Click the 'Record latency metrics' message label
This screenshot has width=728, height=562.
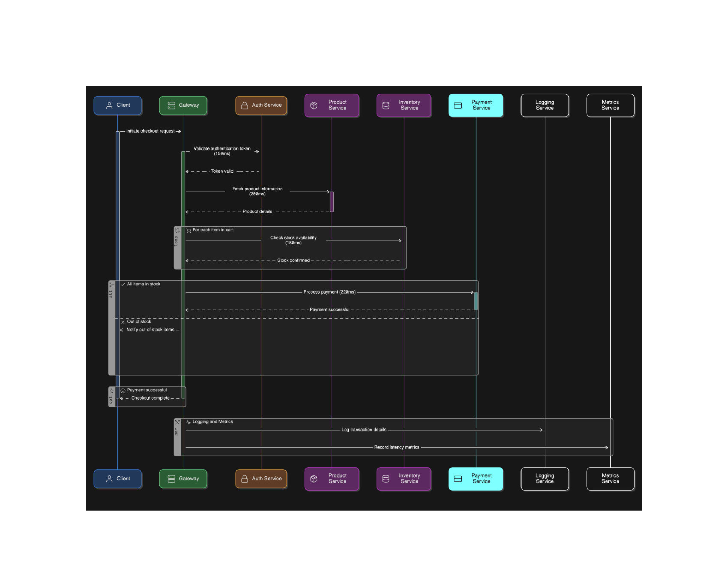pos(397,447)
